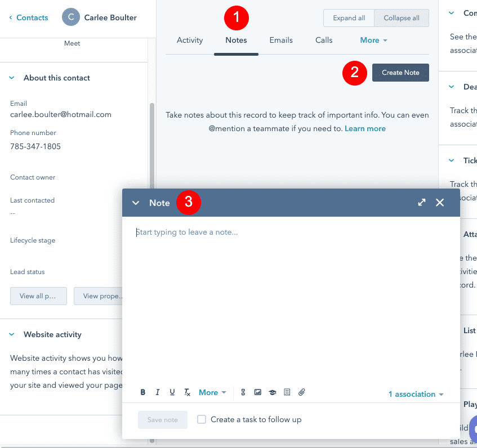The height and width of the screenshot is (448, 477).
Task: Open the More formatting dropdown
Action: click(212, 392)
